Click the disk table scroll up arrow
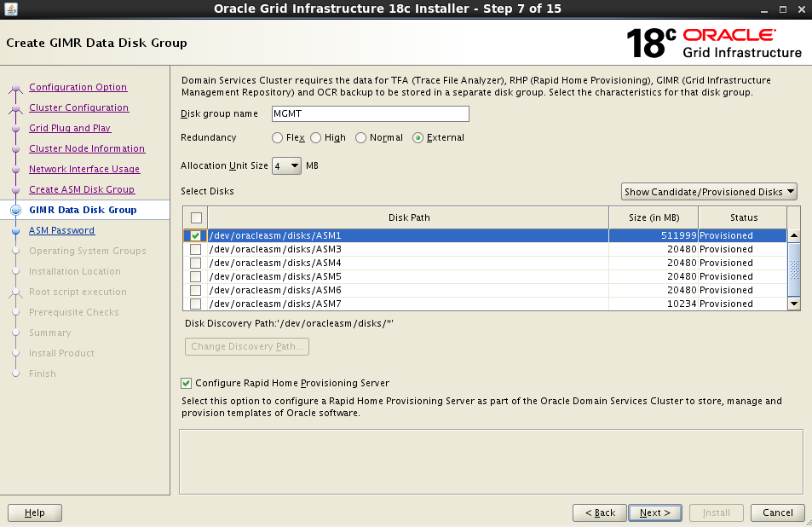Viewport: 812px width, 527px height. pyautogui.click(x=794, y=235)
